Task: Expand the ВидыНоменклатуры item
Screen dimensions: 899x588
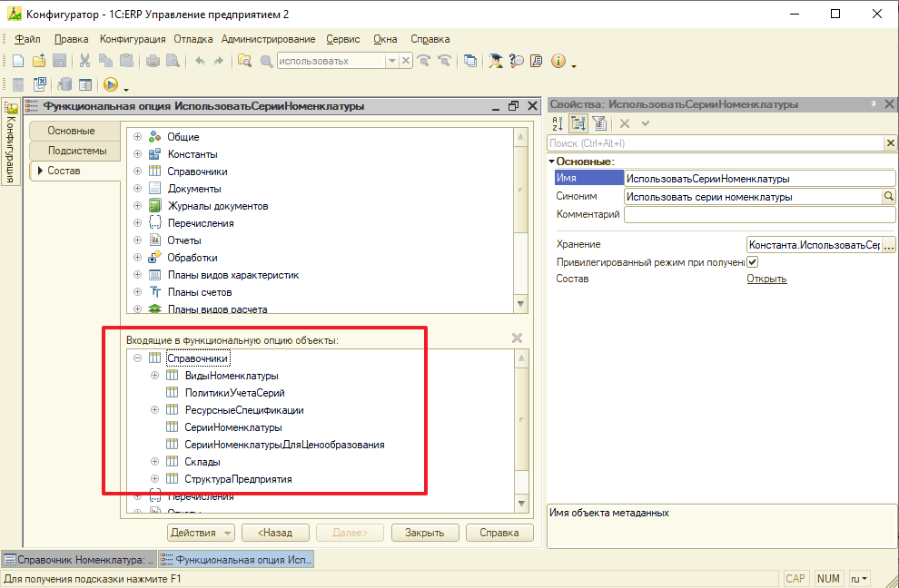Action: click(154, 376)
